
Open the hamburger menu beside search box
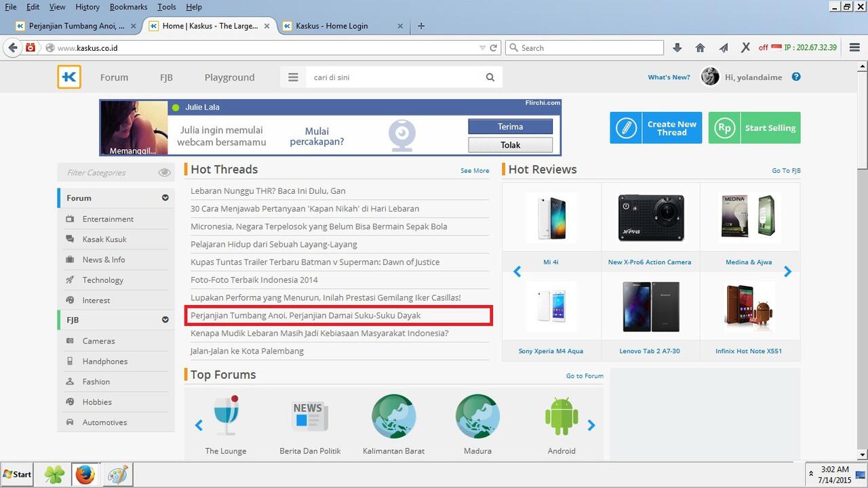click(293, 77)
